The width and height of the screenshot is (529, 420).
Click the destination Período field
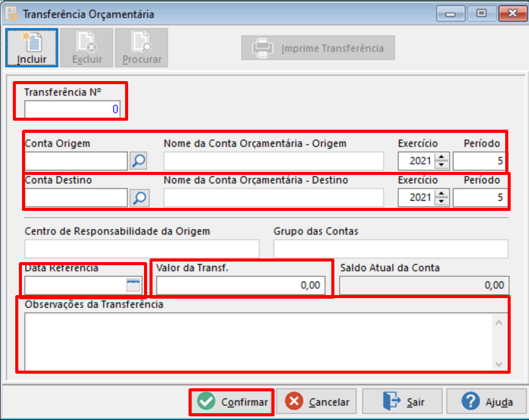click(x=480, y=198)
